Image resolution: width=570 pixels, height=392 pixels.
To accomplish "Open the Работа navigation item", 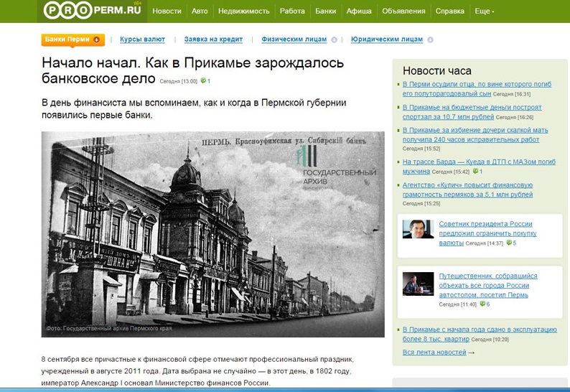I will pyautogui.click(x=292, y=11).
